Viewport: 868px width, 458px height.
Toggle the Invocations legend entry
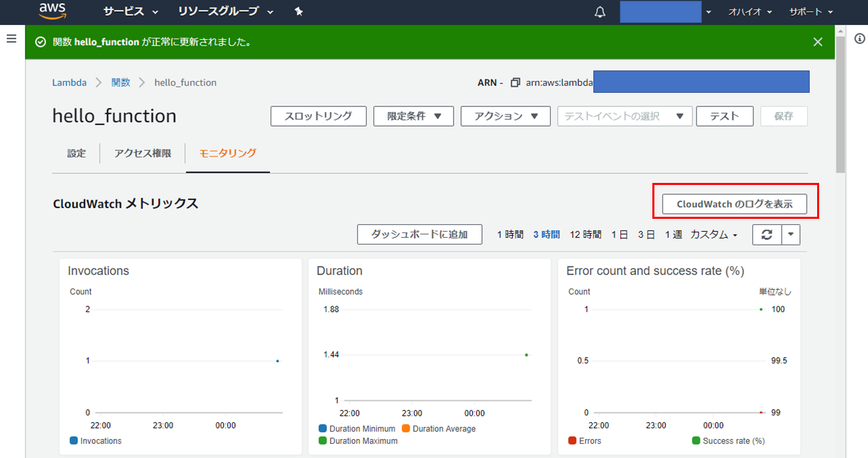96,441
